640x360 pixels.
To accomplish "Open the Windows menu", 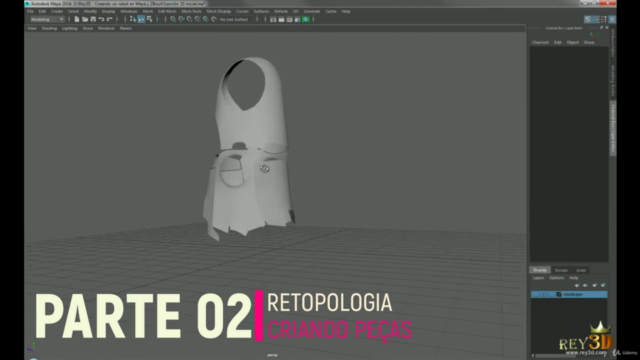I will 129,11.
